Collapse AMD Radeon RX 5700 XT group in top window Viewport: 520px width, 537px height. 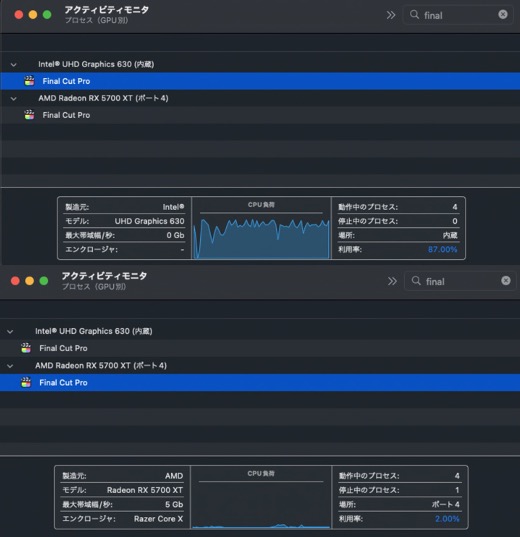(x=14, y=99)
